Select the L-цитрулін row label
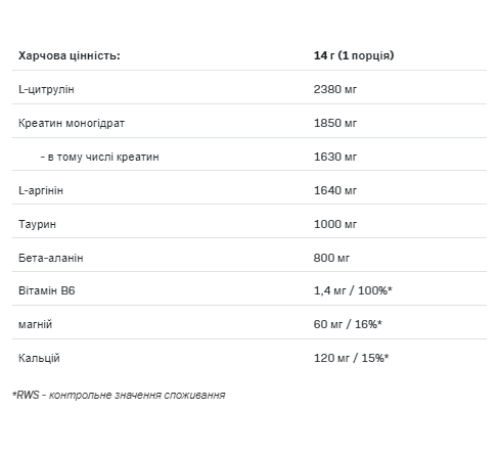Image resolution: width=500 pixels, height=450 pixels. (x=46, y=89)
